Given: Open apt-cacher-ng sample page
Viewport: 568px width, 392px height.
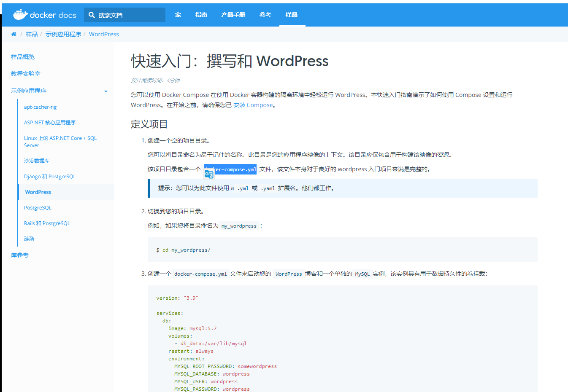Looking at the screenshot, I should (40, 107).
